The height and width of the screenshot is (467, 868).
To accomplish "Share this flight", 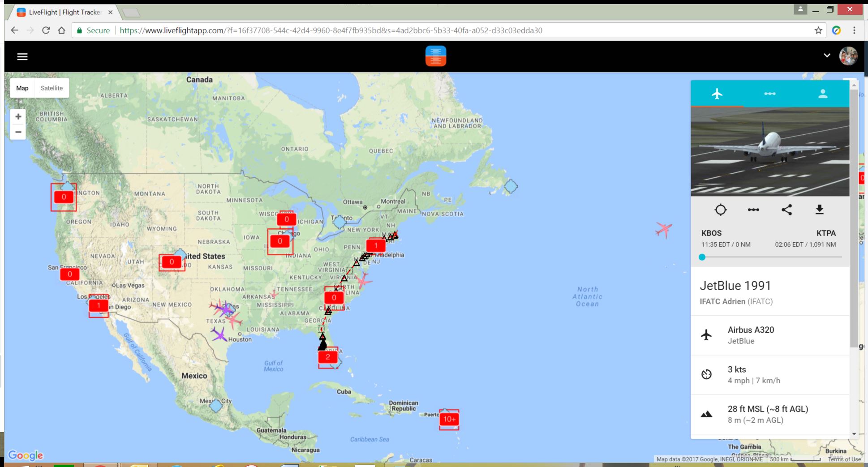I will [x=786, y=210].
